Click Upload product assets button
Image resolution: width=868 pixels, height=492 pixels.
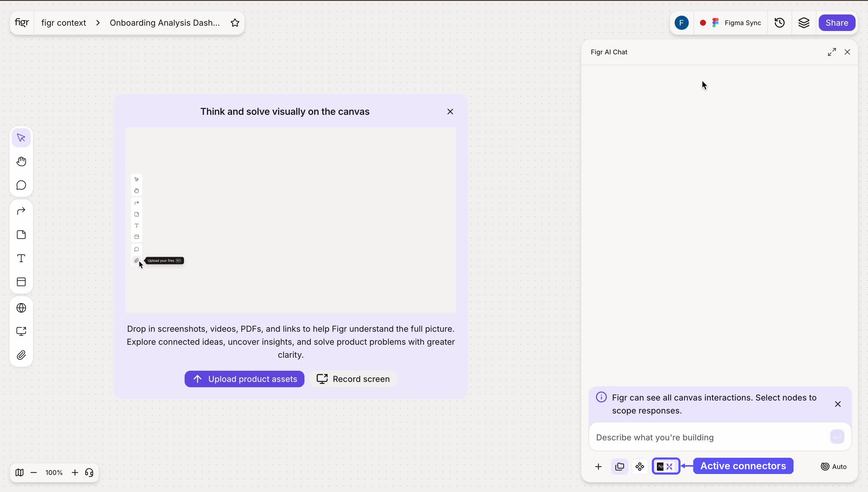click(244, 379)
